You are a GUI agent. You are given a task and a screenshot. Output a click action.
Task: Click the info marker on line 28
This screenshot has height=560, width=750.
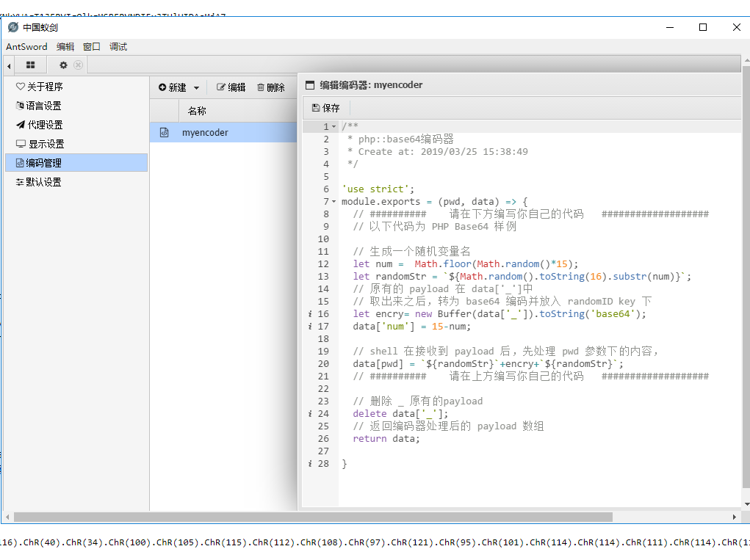pos(310,463)
